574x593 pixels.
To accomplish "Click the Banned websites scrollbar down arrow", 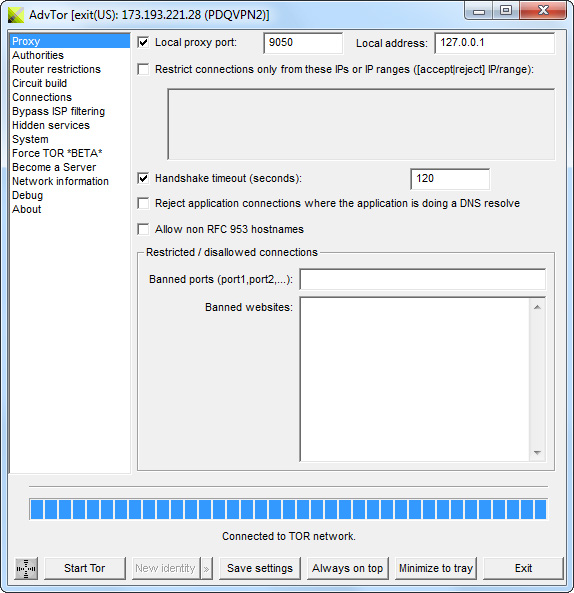I will (537, 452).
